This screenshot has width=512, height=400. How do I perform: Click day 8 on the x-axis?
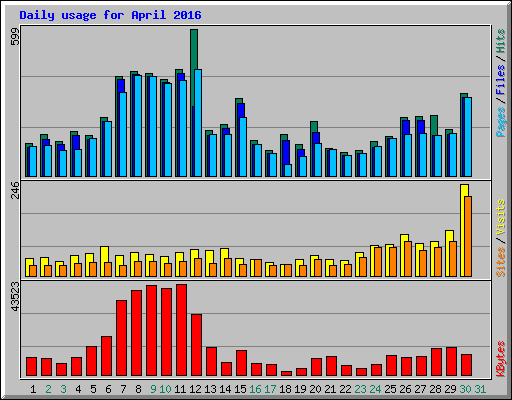pos(138,389)
